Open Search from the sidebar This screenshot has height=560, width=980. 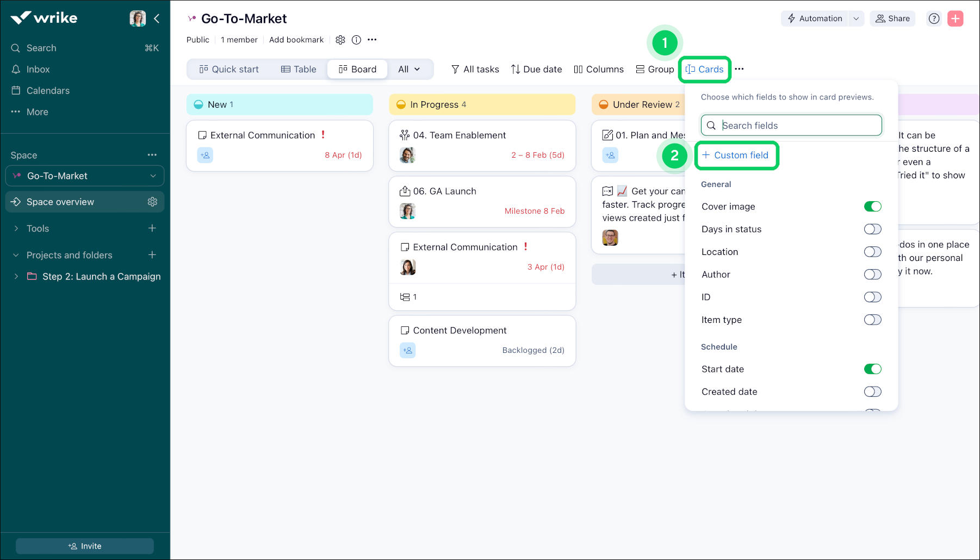(41, 48)
